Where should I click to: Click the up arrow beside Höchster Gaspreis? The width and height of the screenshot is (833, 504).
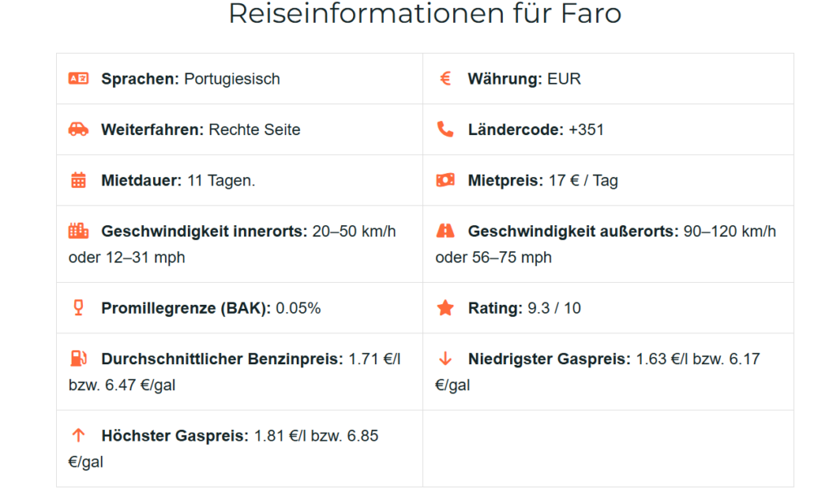(78, 436)
